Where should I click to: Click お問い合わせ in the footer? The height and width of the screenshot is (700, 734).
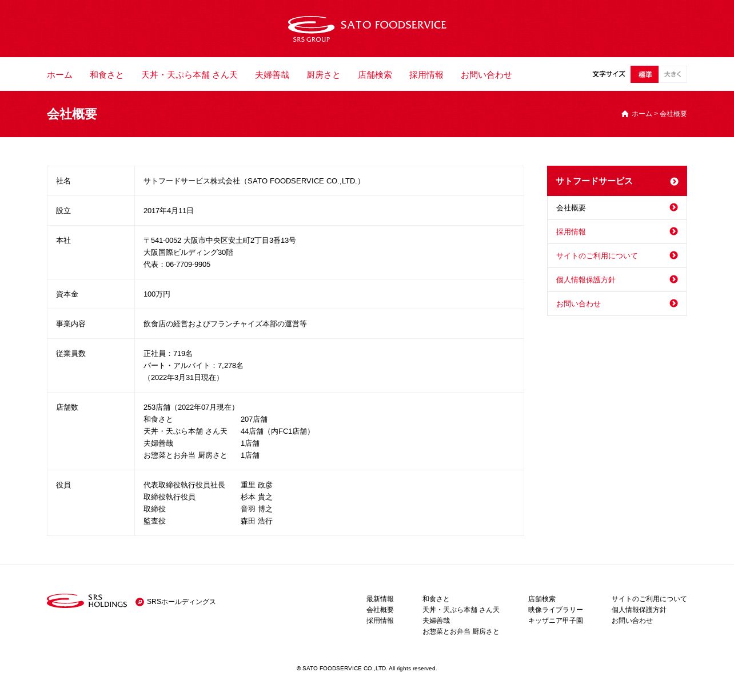click(632, 621)
